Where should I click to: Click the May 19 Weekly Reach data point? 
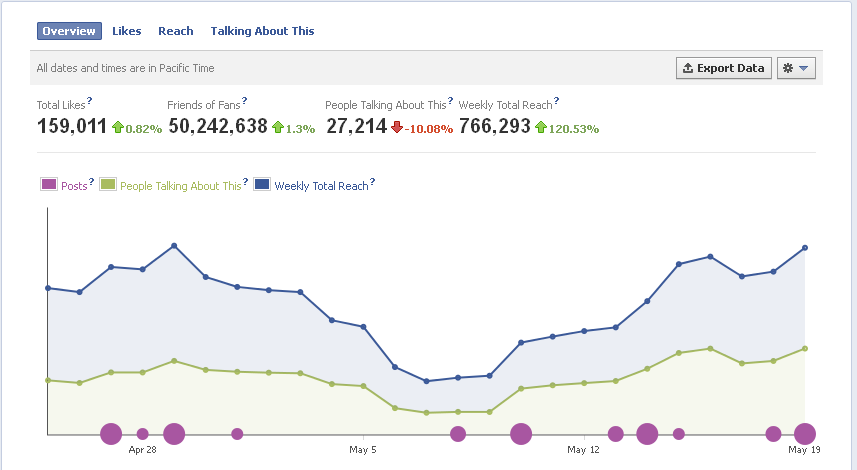(x=805, y=248)
